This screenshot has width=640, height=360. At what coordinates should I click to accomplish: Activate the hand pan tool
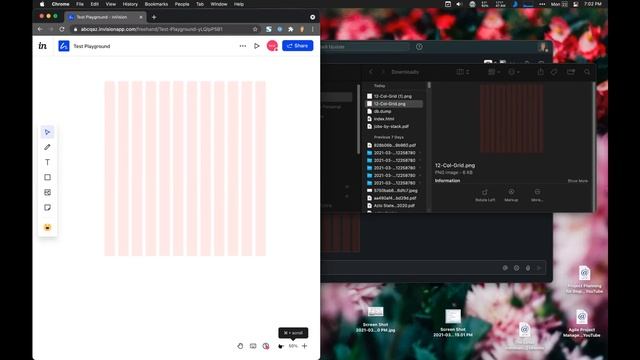[240, 346]
